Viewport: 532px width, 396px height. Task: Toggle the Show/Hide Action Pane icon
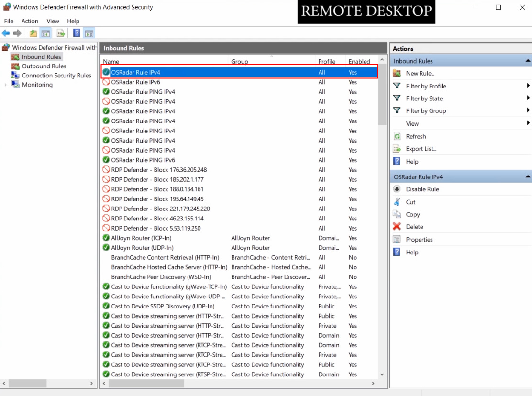click(x=89, y=33)
